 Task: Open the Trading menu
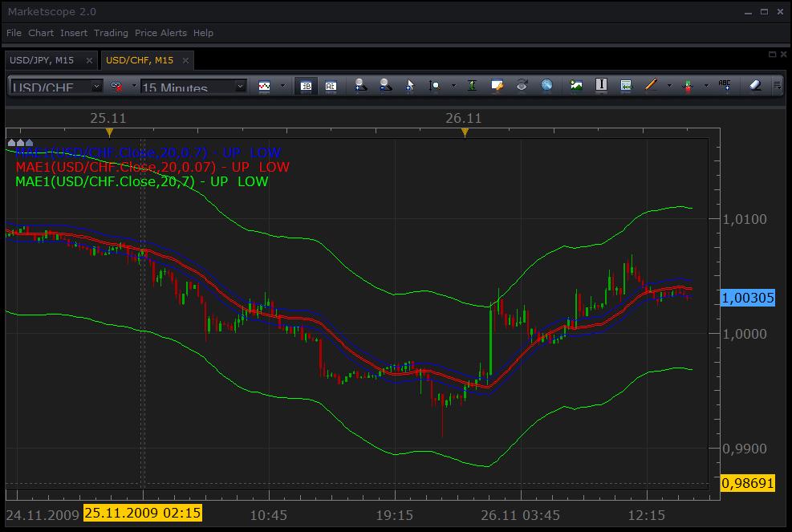tap(111, 33)
